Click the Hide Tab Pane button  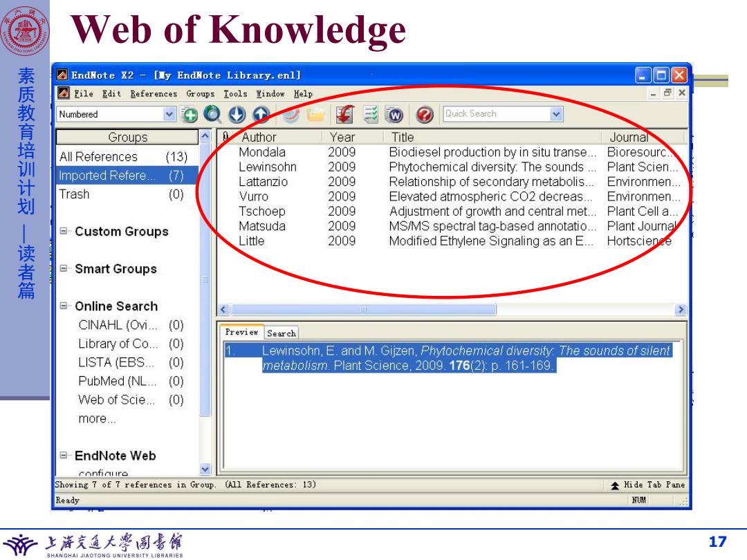tap(648, 485)
